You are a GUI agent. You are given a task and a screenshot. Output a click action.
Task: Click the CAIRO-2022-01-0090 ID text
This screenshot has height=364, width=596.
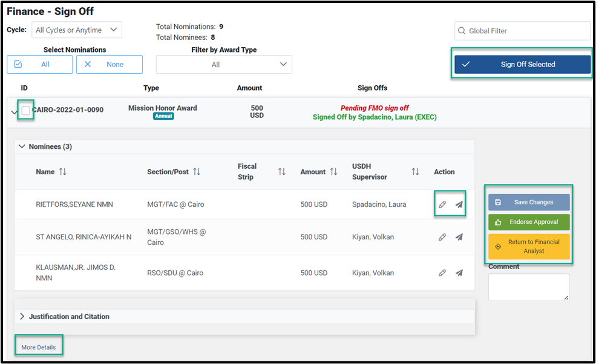tap(68, 110)
